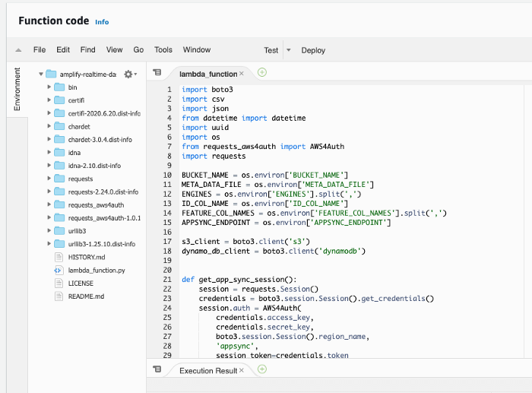Close the lambda_function tab
532x393 pixels.
(241, 74)
